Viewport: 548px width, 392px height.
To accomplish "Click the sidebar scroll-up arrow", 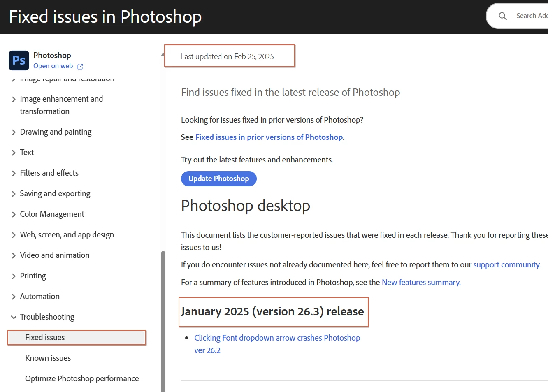I will (x=163, y=54).
